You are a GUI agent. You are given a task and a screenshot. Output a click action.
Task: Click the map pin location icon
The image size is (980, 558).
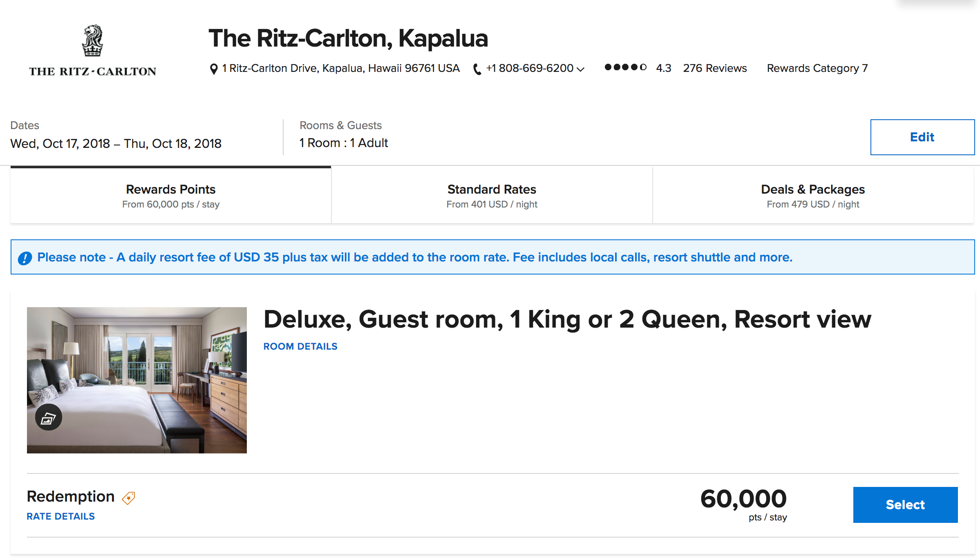(213, 69)
